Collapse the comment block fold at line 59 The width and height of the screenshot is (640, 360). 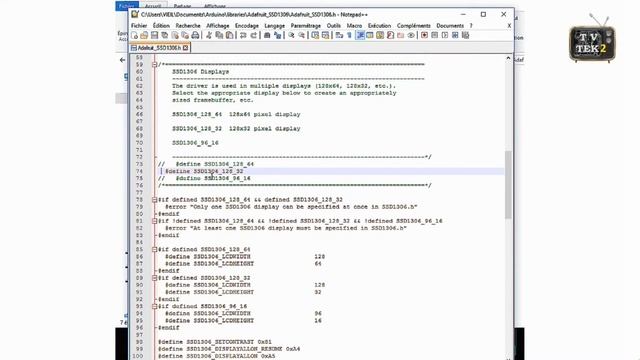pyautogui.click(x=154, y=64)
